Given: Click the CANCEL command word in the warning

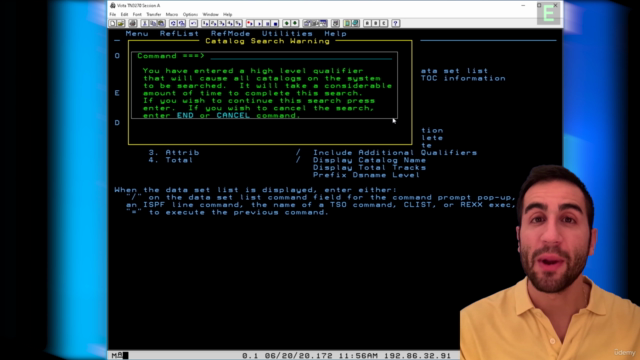Looking at the screenshot, I should pos(233,116).
